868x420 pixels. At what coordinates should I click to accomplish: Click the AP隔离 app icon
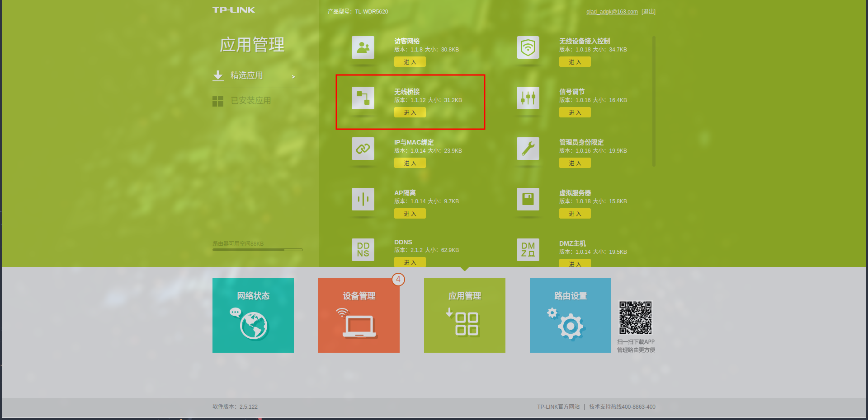coord(363,199)
